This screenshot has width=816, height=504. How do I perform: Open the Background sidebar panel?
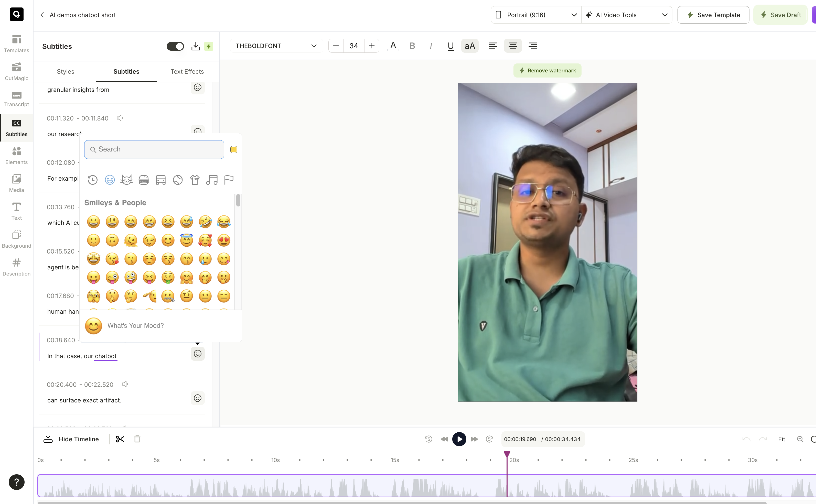point(16,239)
